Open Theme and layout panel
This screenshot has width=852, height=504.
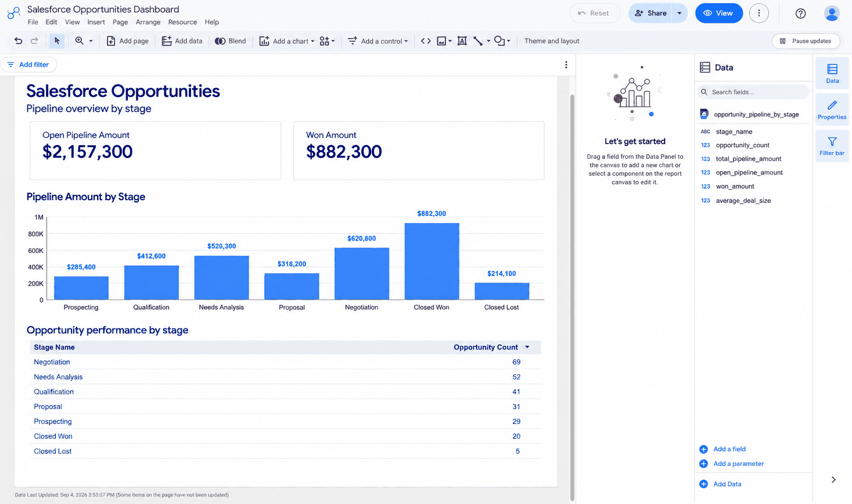pos(552,41)
